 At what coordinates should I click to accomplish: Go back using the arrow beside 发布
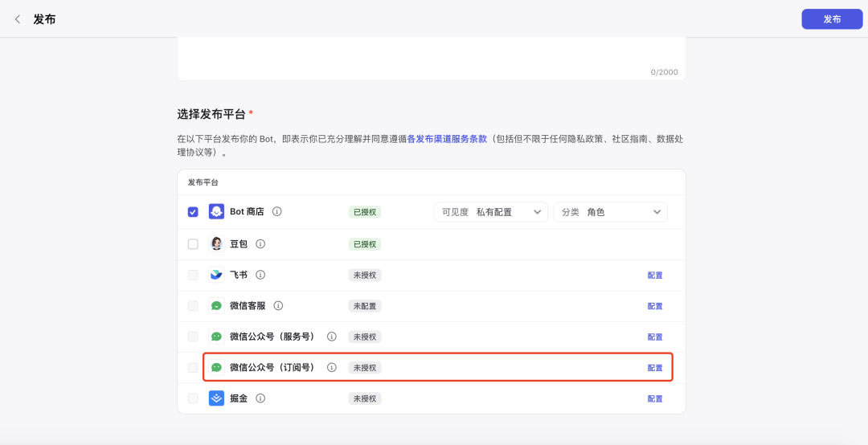coord(18,19)
